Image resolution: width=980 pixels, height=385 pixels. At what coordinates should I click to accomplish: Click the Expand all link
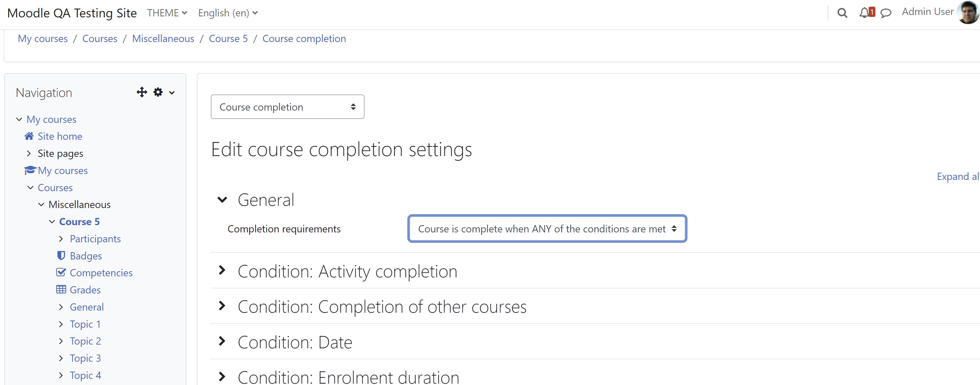click(x=958, y=176)
